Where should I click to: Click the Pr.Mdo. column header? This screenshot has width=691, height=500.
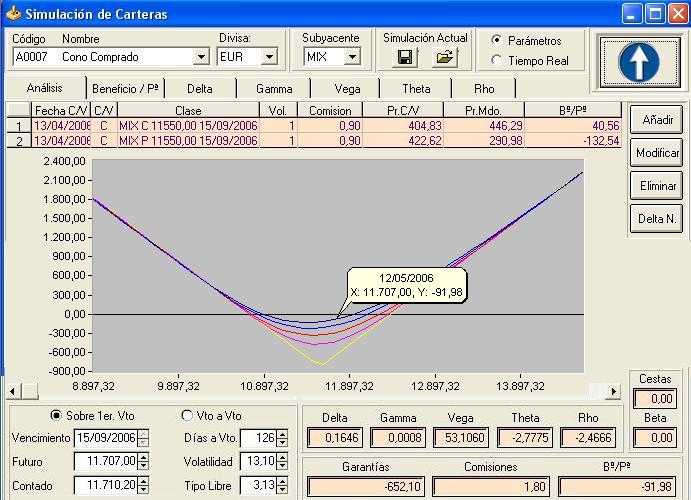coord(483,110)
